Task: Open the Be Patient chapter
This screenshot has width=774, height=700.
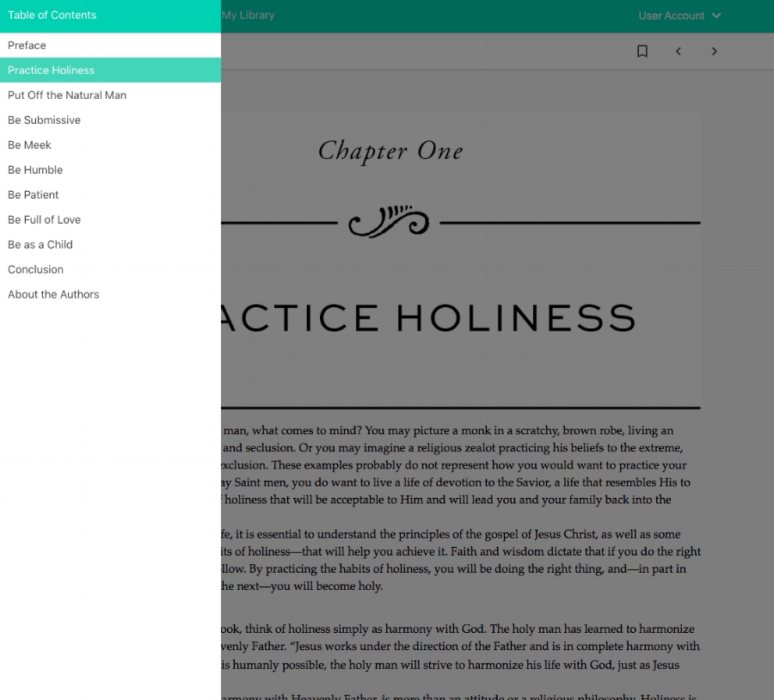Action: point(33,194)
